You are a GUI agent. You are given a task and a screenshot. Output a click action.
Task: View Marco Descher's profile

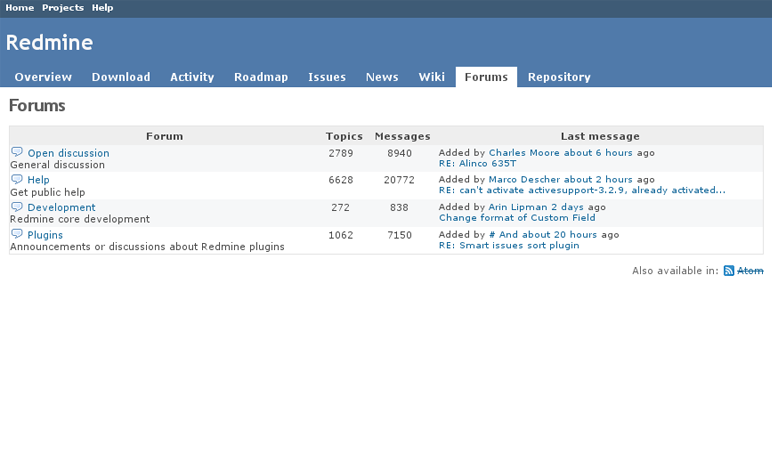(524, 180)
